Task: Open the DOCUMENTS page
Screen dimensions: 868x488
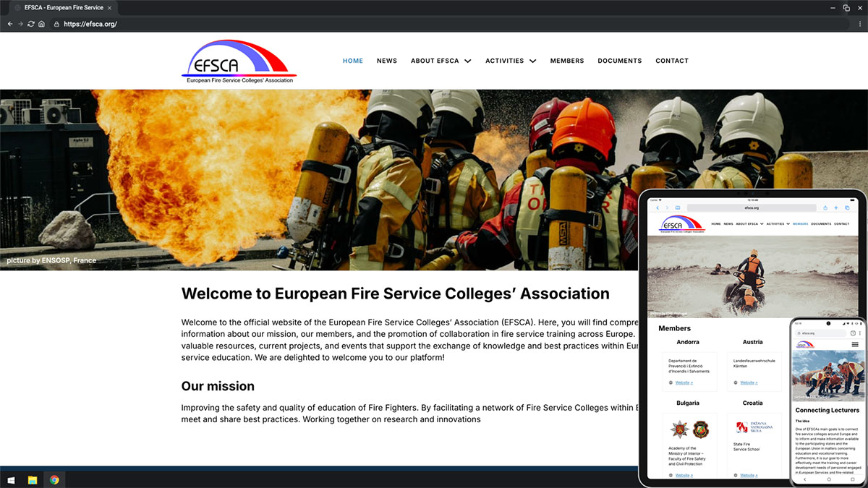Action: 620,61
